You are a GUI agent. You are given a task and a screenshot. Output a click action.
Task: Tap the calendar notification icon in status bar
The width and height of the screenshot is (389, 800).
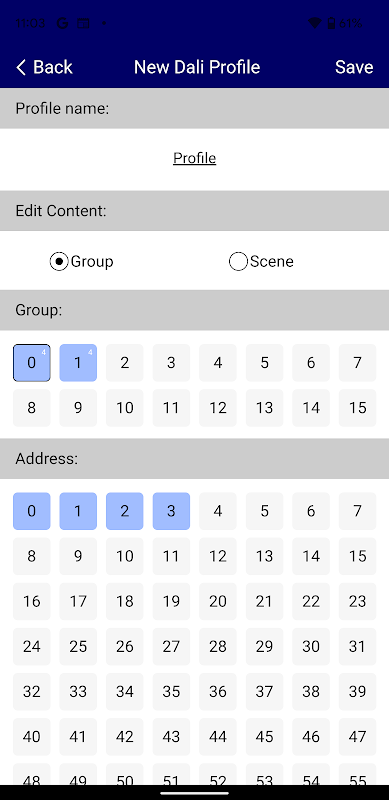tap(83, 23)
